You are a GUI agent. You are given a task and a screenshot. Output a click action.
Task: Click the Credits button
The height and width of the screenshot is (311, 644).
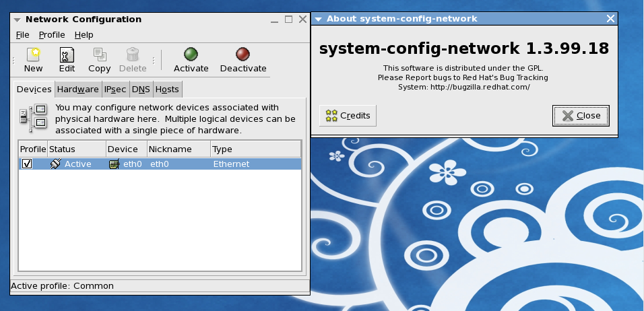point(348,116)
